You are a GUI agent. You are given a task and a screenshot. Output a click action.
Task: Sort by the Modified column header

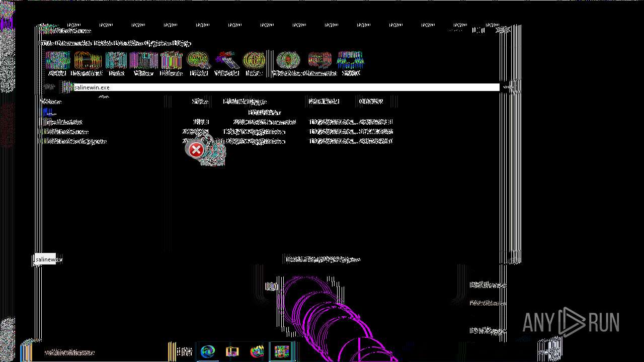click(x=324, y=102)
